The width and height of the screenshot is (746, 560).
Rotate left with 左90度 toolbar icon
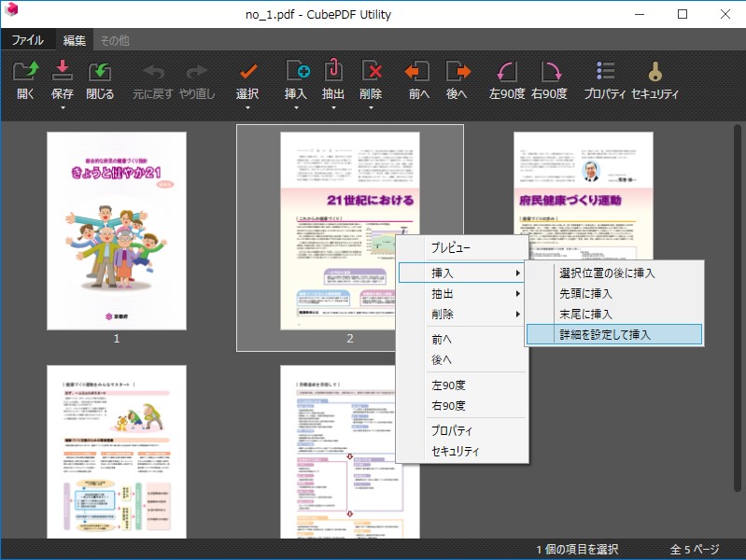507,71
